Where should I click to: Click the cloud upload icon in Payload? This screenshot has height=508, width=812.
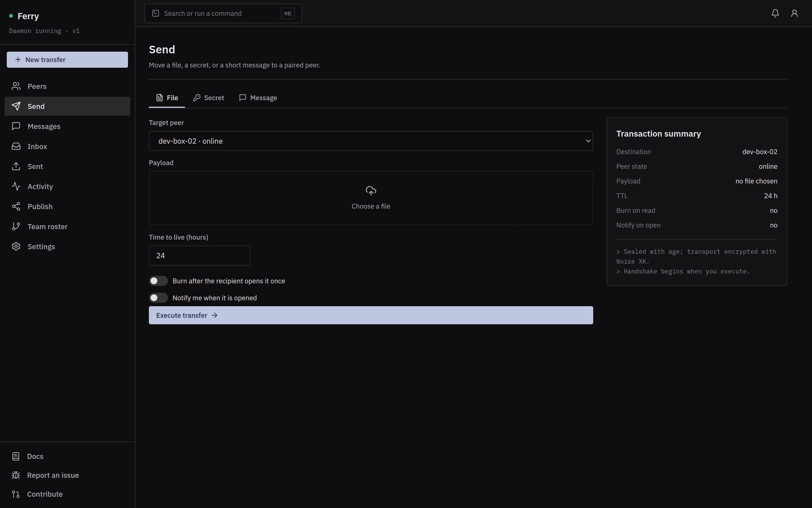[x=371, y=191]
